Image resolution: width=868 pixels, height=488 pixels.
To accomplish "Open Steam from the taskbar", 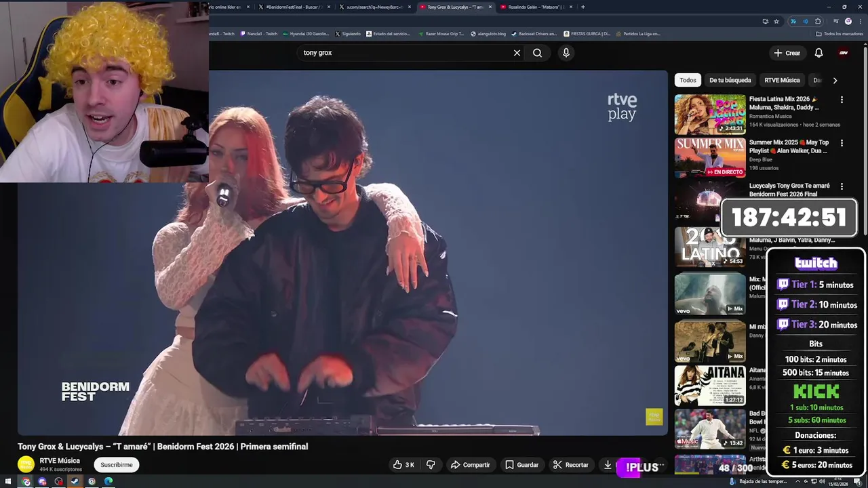I will click(75, 482).
